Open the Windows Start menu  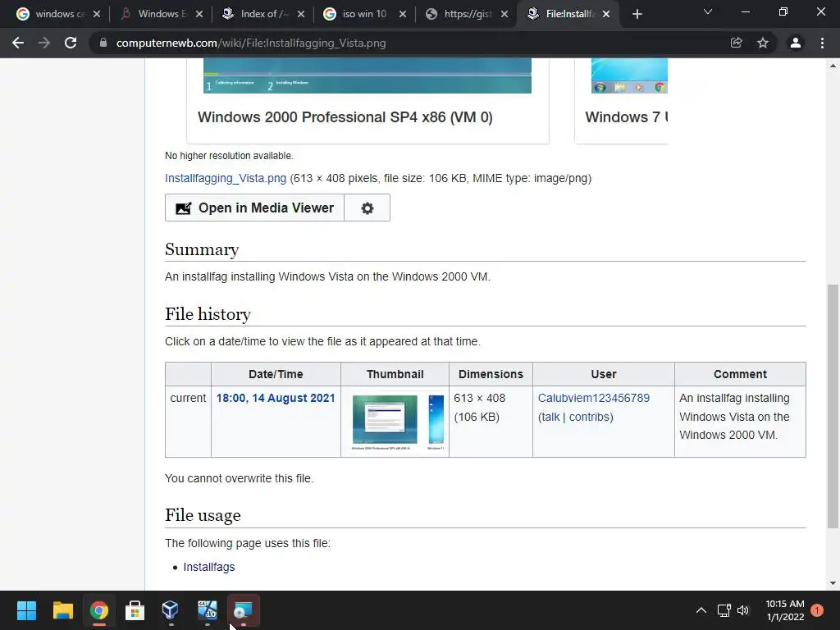26,610
